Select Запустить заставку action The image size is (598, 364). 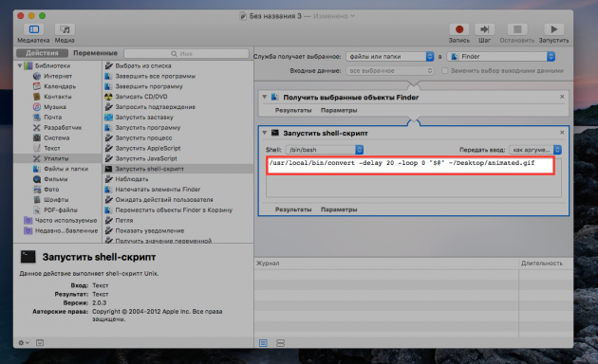click(144, 118)
